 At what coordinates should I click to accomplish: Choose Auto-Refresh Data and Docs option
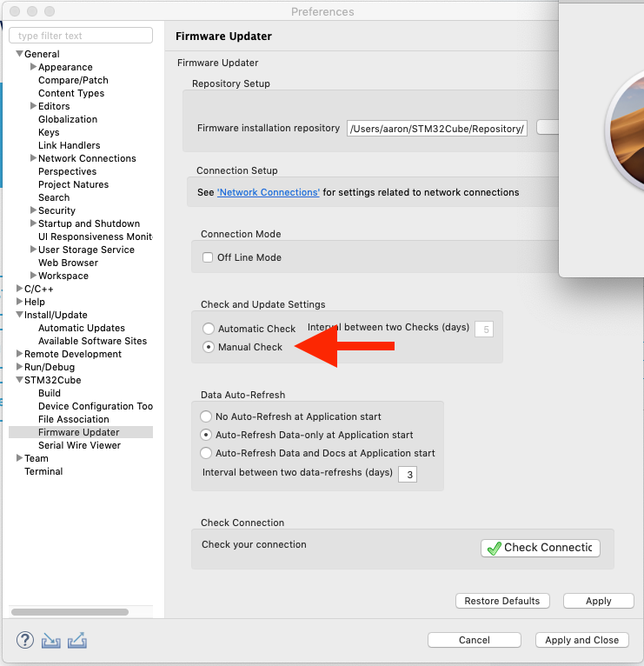pyautogui.click(x=206, y=453)
